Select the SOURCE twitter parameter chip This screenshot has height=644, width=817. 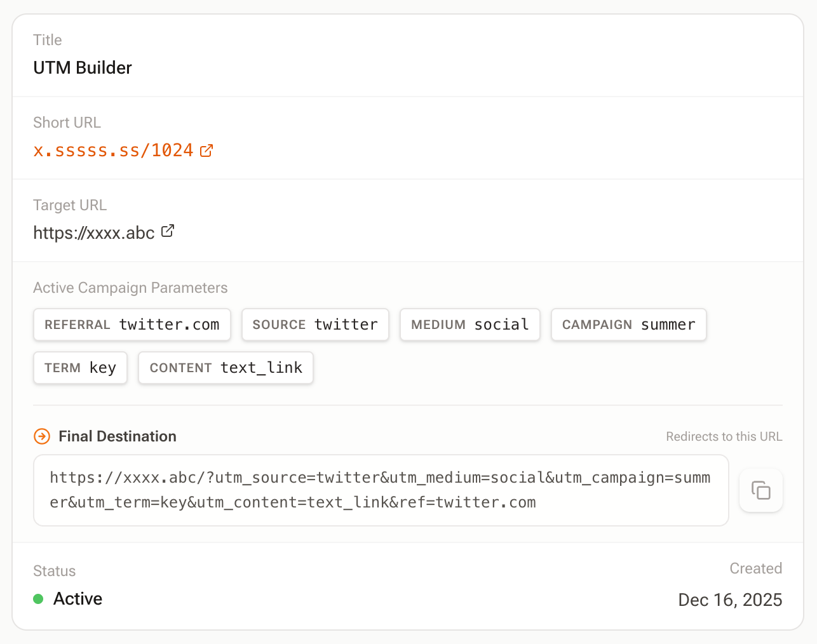(x=315, y=325)
